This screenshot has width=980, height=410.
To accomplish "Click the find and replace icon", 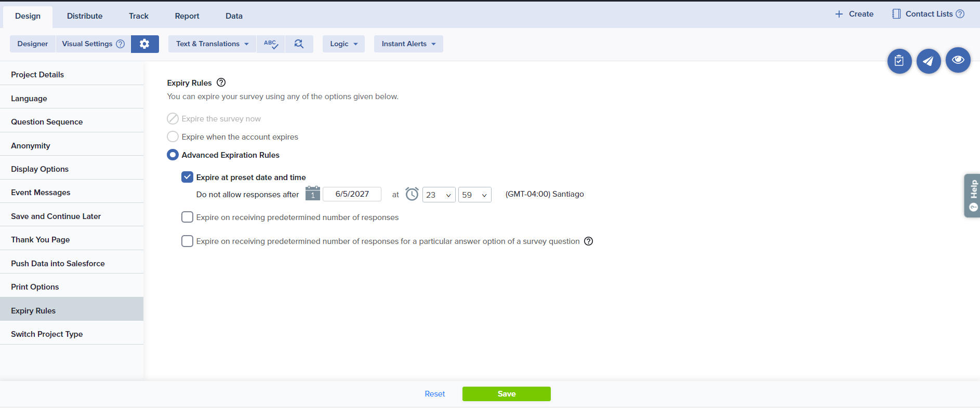I will [x=299, y=44].
